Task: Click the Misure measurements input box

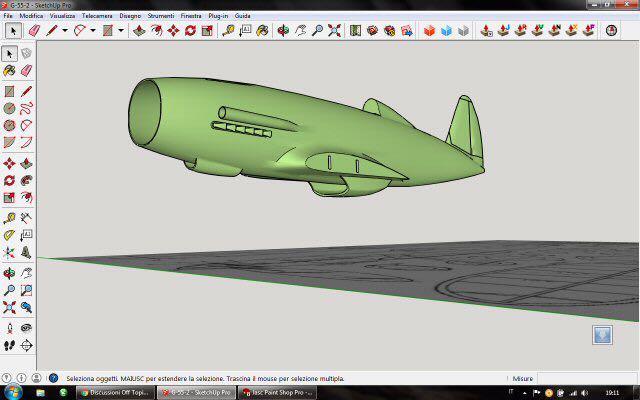Action: (x=587, y=379)
